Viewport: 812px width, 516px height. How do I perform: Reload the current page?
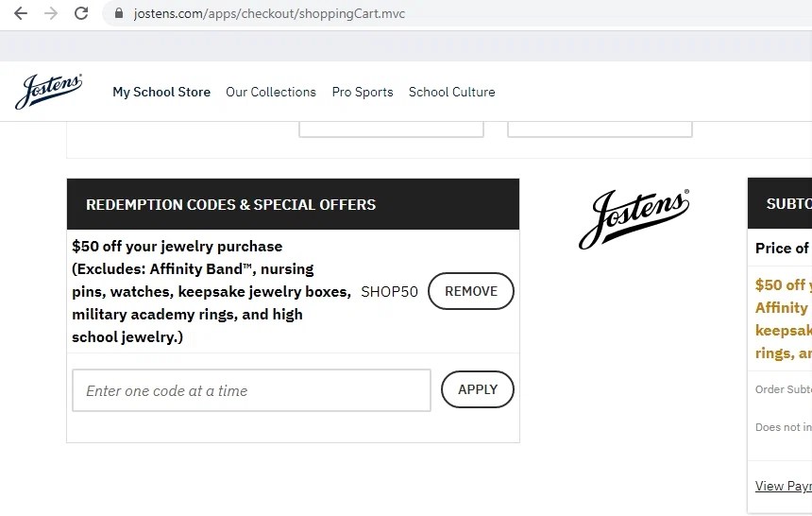[81, 13]
